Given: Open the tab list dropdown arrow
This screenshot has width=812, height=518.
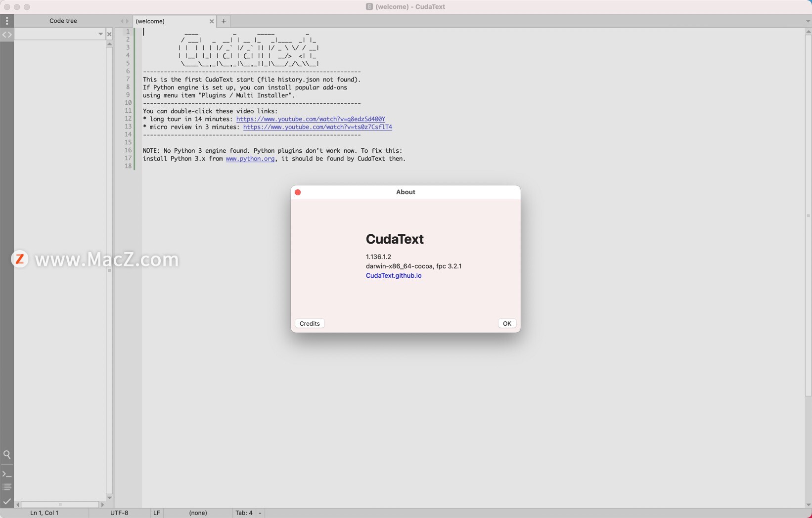Looking at the screenshot, I should (x=808, y=21).
